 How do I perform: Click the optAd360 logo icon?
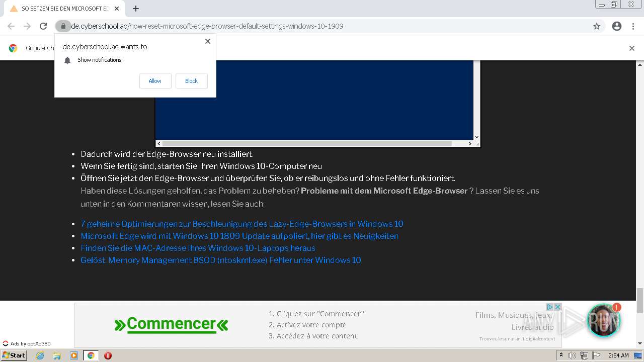[x=6, y=344]
